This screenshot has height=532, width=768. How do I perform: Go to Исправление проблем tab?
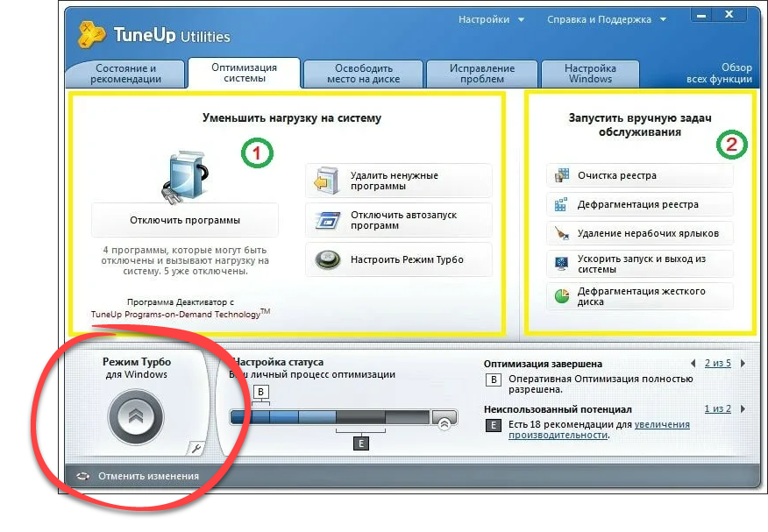tap(482, 74)
